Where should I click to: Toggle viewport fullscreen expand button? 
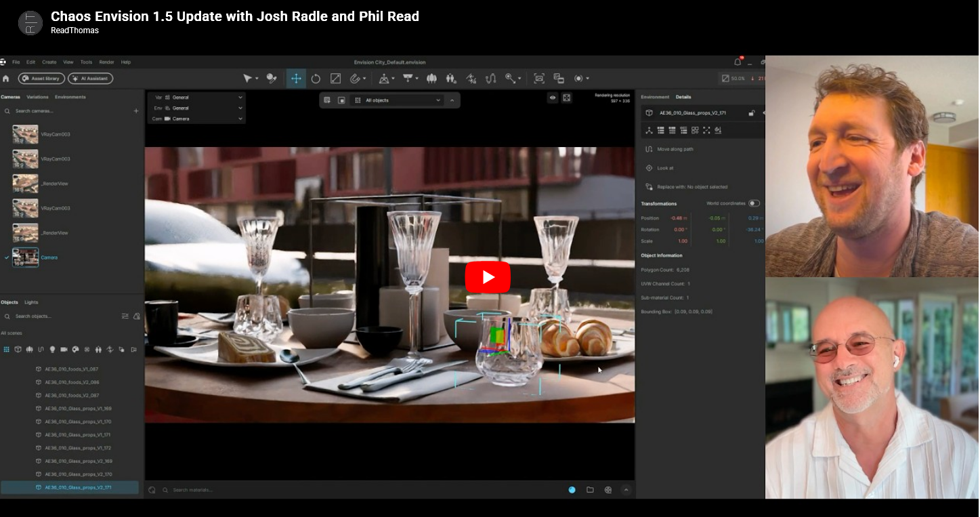[x=567, y=98]
